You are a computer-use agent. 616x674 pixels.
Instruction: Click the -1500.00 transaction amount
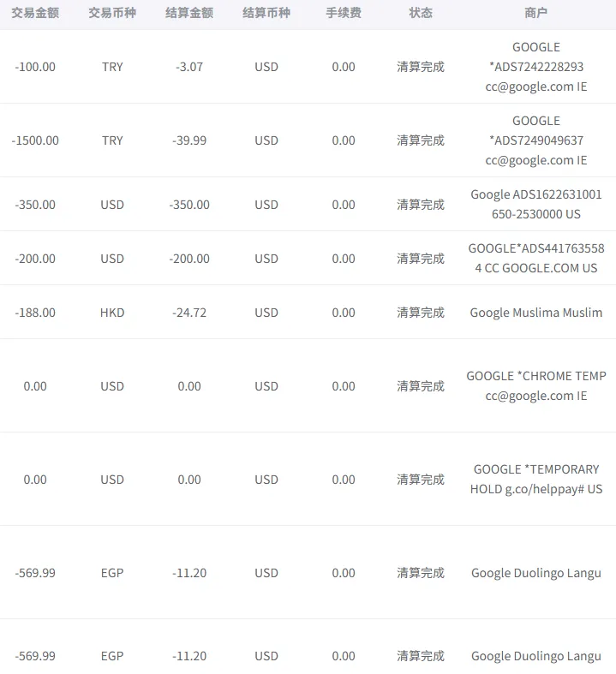click(35, 140)
